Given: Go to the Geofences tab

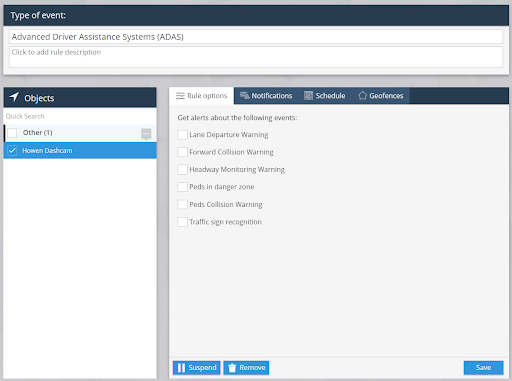Looking at the screenshot, I should [x=381, y=96].
